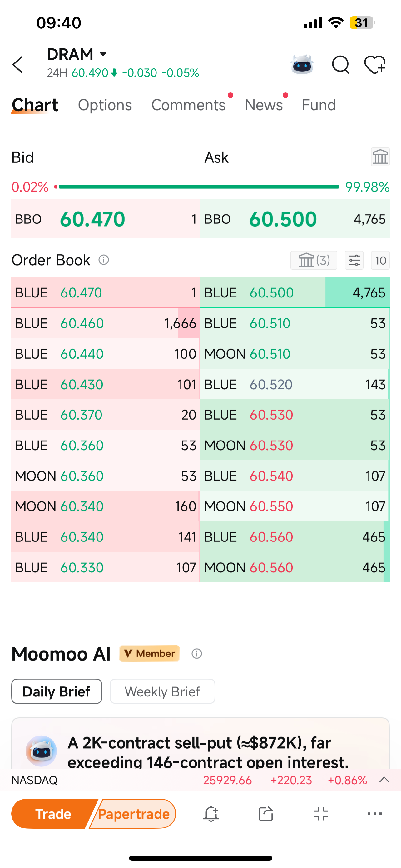Tap the Papertrade button
This screenshot has width=401, height=868.
[134, 814]
